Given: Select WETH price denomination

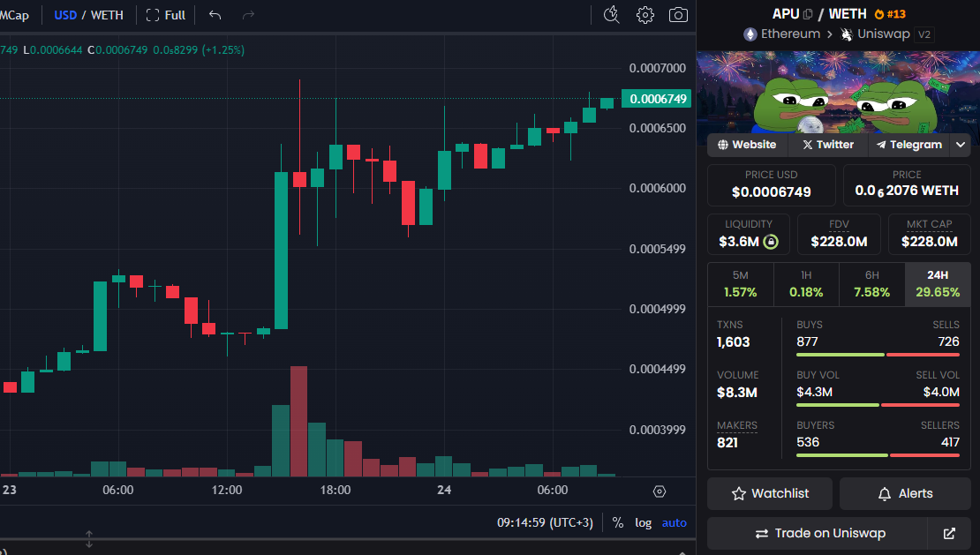Looking at the screenshot, I should pos(107,15).
